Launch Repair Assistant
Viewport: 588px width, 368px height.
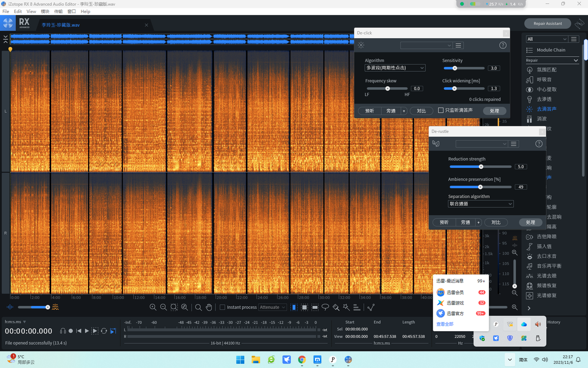548,23
